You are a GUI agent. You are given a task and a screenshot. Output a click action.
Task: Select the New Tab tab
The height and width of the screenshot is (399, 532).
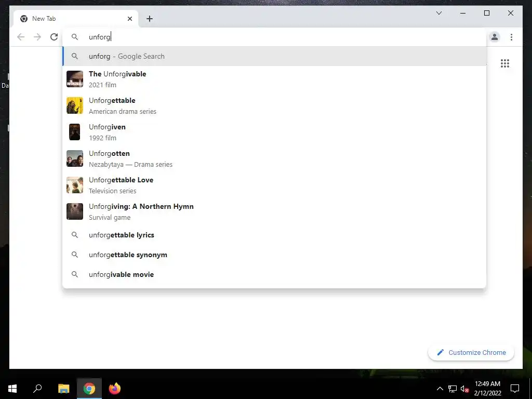pos(76,19)
